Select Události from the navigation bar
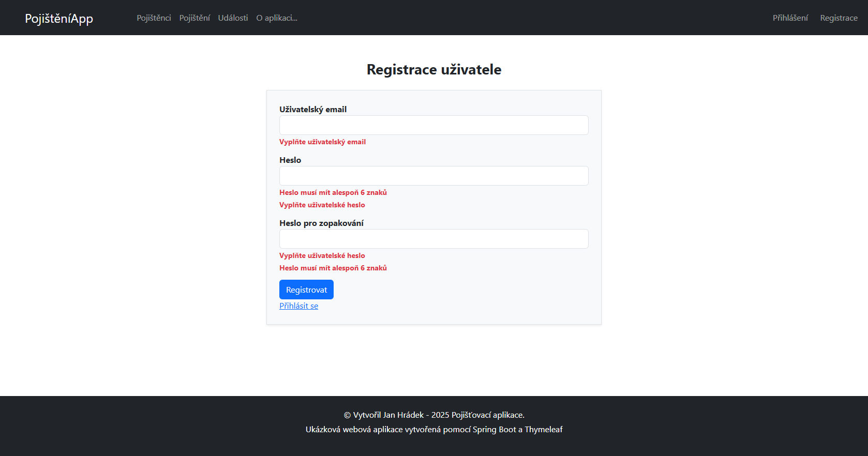The image size is (868, 456). point(233,17)
